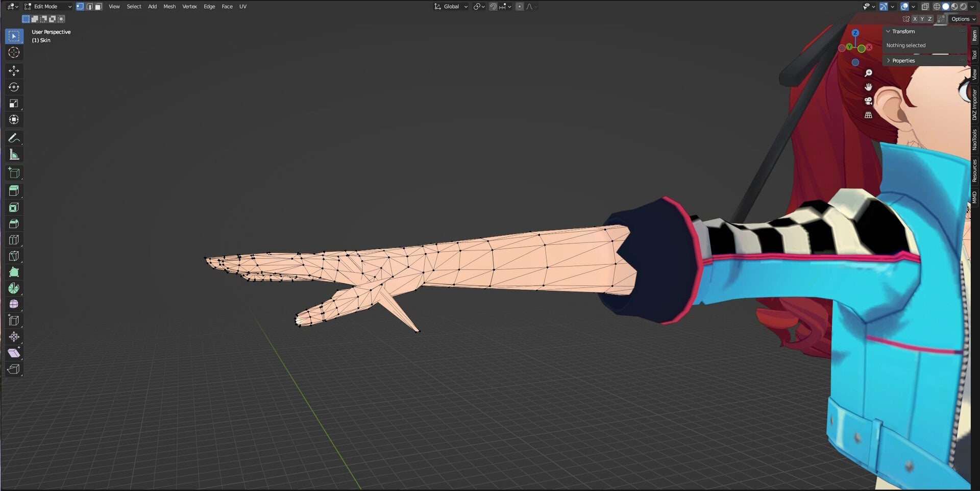980x491 pixels.
Task: Switch perspective/orthographic grid icon
Action: [x=868, y=115]
